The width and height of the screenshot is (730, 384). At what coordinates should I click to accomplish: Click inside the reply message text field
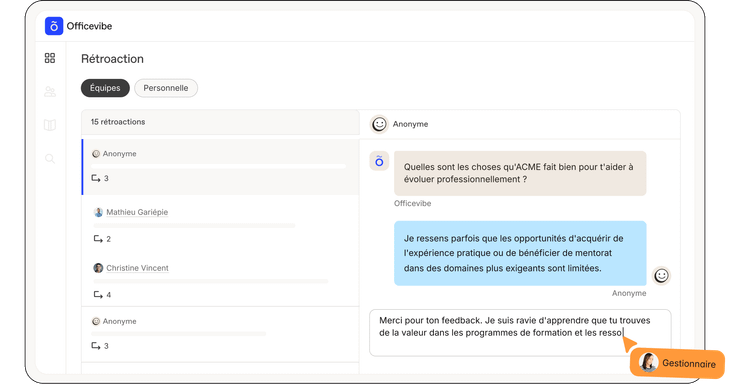pyautogui.click(x=520, y=333)
